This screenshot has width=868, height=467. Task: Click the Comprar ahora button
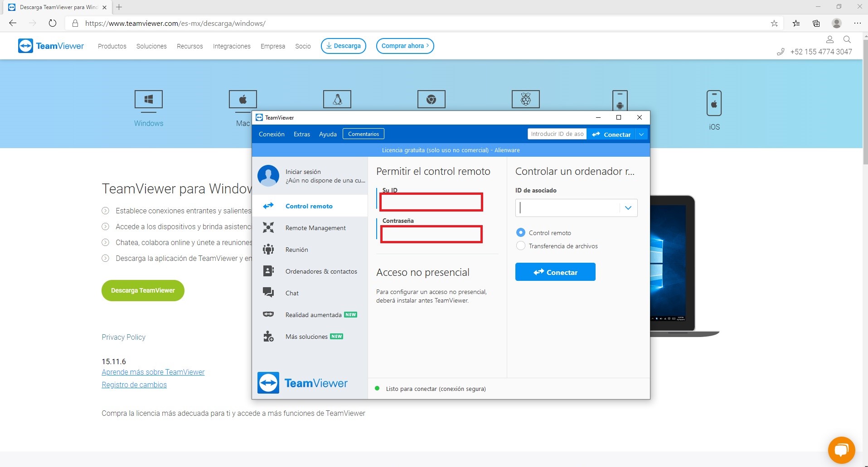tap(405, 46)
